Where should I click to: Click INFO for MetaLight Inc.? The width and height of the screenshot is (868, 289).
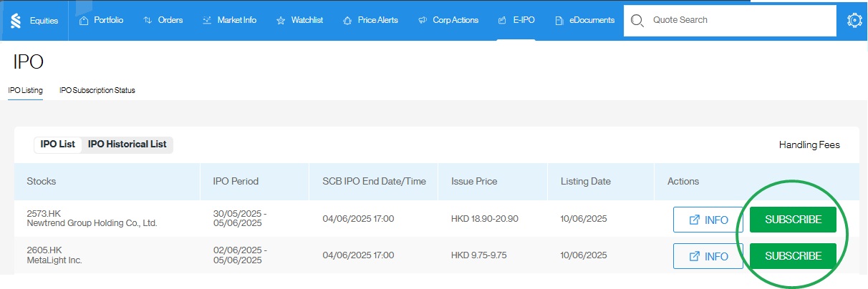click(708, 256)
